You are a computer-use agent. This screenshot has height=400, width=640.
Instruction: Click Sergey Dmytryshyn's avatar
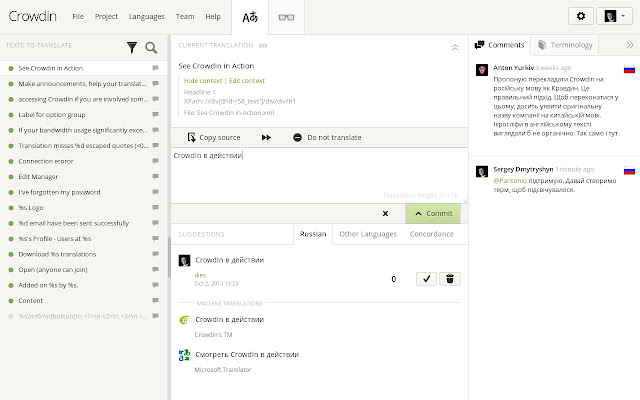coord(482,171)
